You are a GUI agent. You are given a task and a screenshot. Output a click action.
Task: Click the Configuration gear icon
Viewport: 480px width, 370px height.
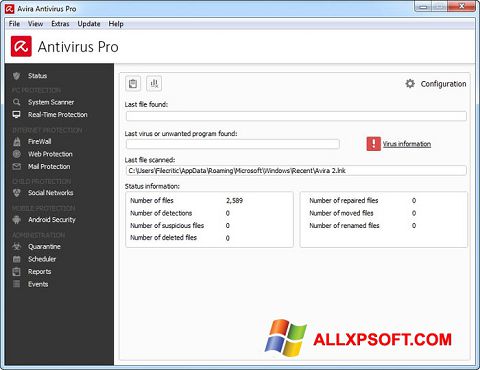410,84
